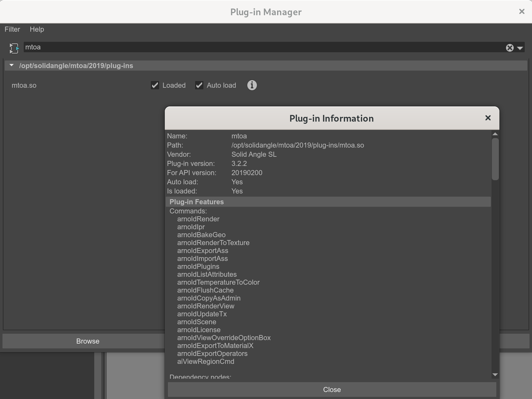532x399 pixels.
Task: Click the arnoldListAttributes command entry
Action: [x=207, y=274]
